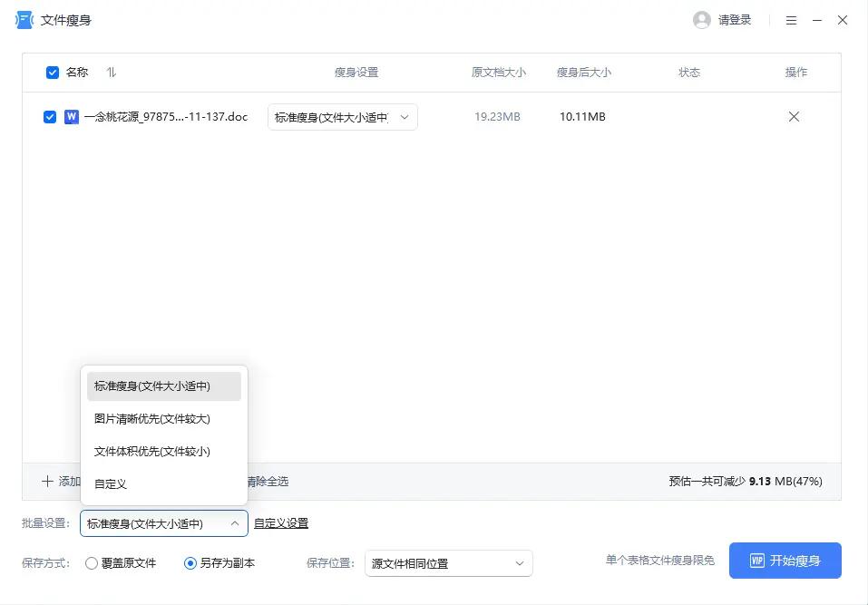Select the 覆盖原文件 radio option

[92, 562]
